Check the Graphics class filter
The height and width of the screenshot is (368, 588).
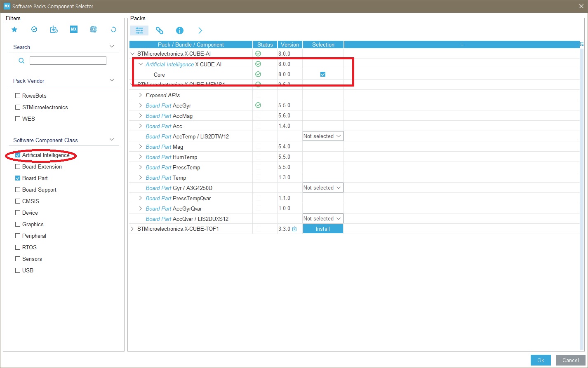(x=18, y=224)
